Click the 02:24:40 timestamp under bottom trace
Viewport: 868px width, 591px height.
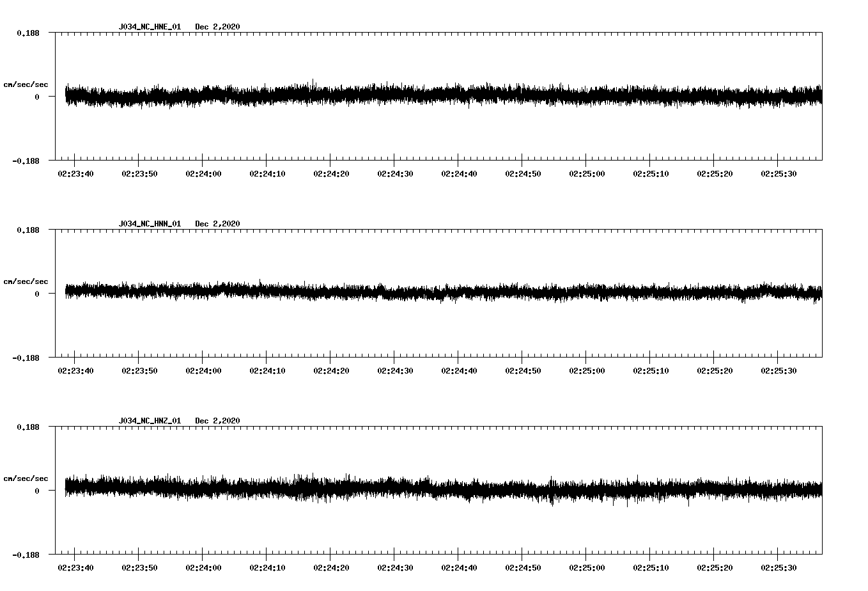coord(458,567)
